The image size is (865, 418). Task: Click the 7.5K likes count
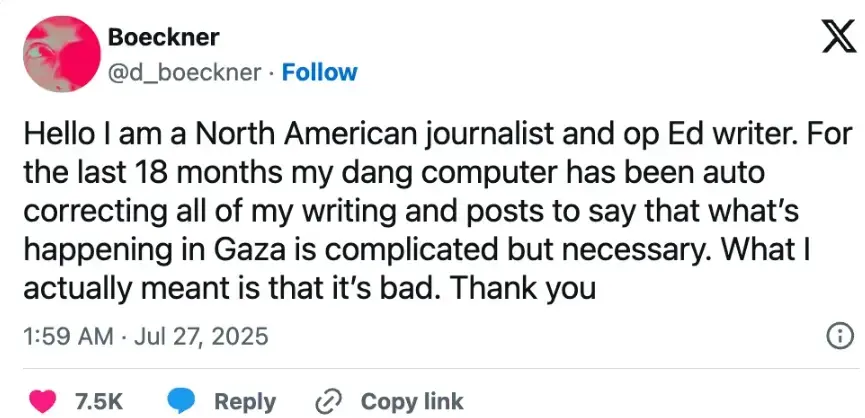coord(97,402)
